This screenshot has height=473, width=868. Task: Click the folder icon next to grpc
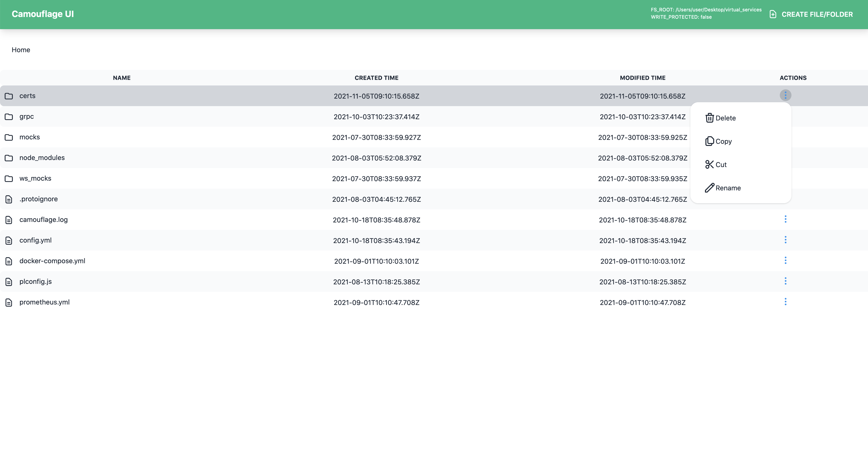pyautogui.click(x=9, y=117)
